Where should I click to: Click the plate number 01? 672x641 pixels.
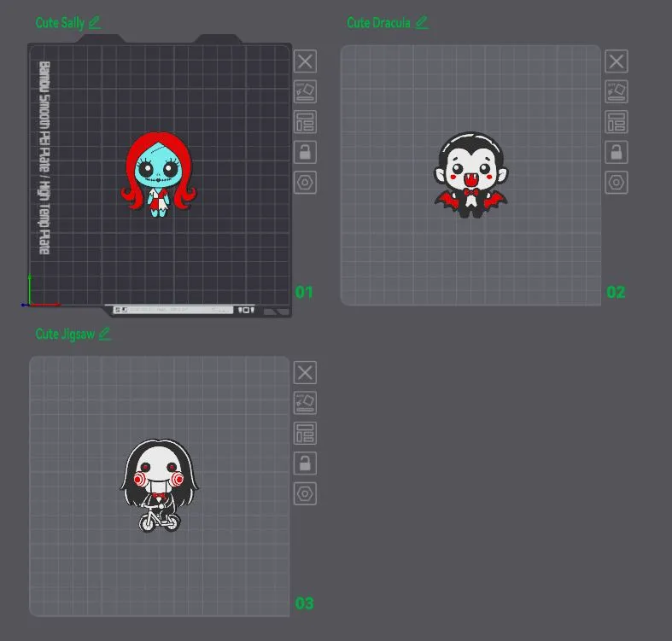click(x=304, y=292)
